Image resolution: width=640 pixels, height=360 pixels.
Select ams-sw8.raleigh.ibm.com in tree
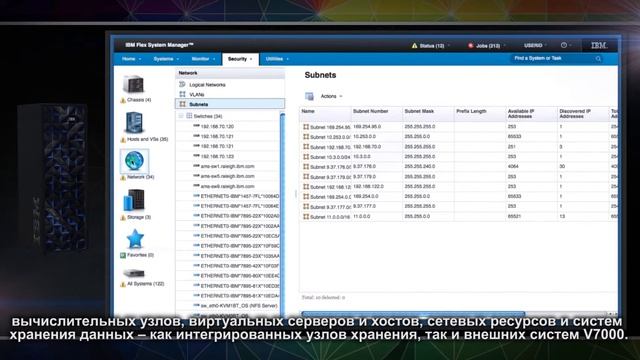(227, 186)
